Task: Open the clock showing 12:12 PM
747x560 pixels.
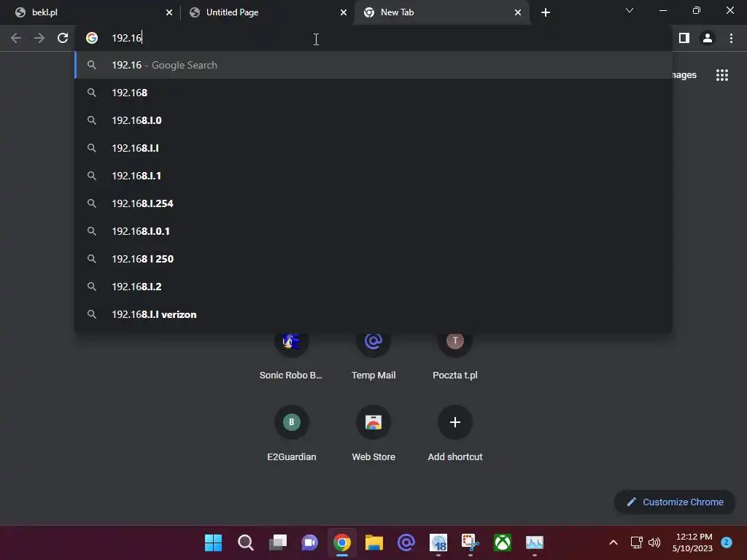Action: click(x=693, y=542)
